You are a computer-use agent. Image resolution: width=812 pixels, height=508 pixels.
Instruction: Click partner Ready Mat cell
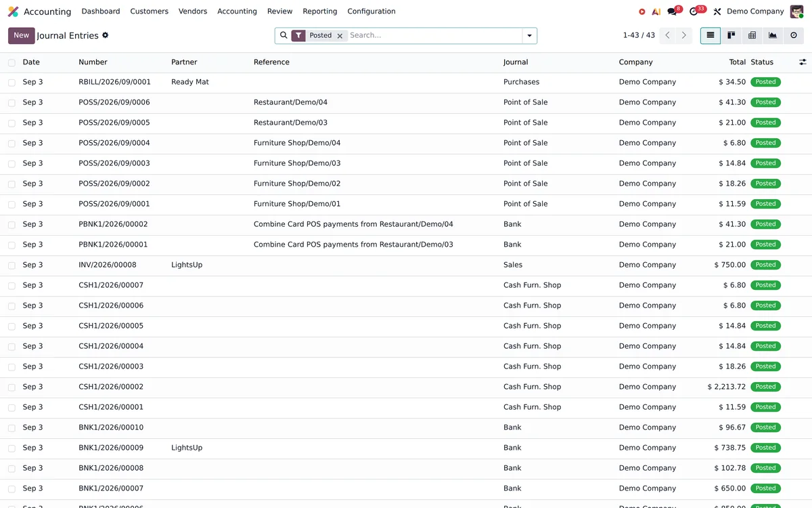[x=190, y=82]
